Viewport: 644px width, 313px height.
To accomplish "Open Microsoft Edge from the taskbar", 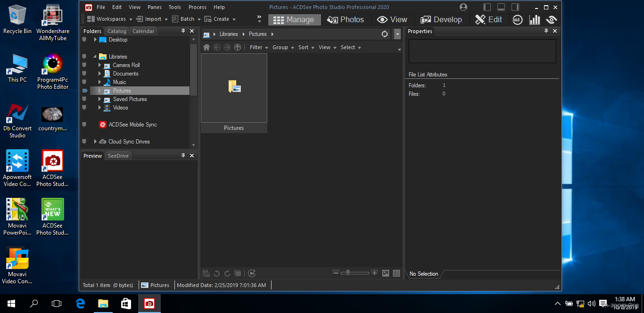I will 80,304.
